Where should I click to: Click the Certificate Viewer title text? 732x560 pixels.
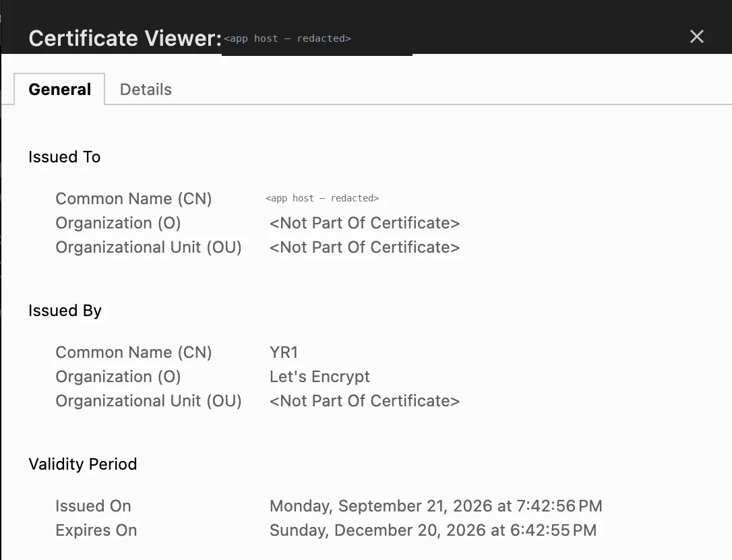[x=125, y=38]
